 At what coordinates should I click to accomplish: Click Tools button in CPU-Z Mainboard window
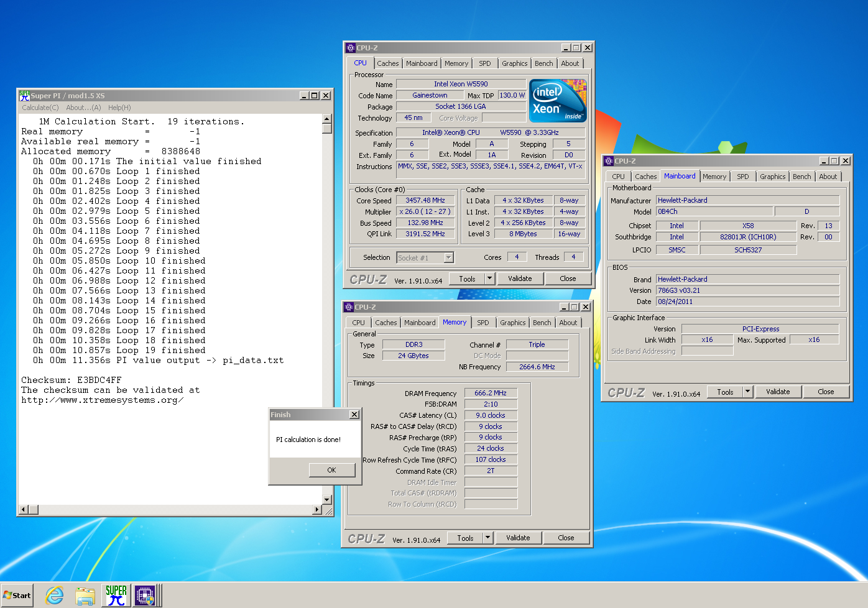[x=725, y=392]
